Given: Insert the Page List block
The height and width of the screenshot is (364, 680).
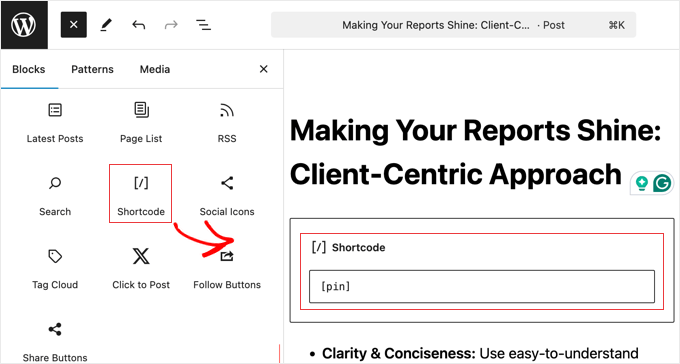Looking at the screenshot, I should (x=141, y=122).
